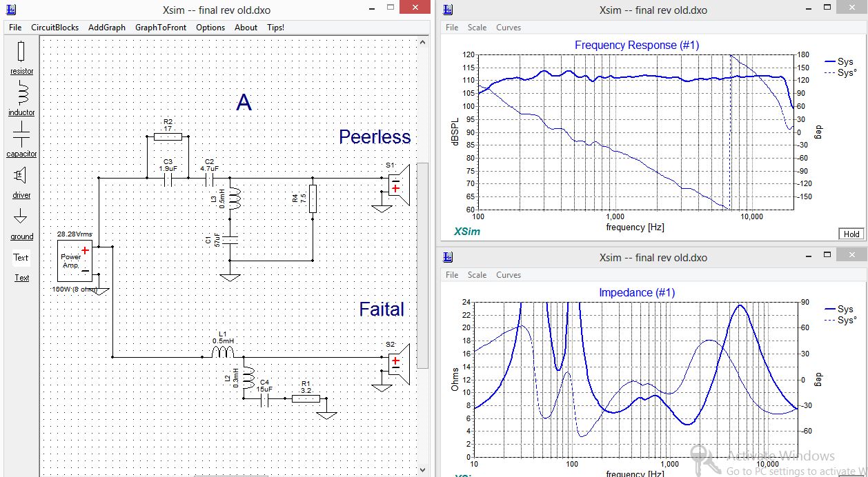Click Sys° legend in Frequency Response graph
The image size is (868, 477).
841,72
